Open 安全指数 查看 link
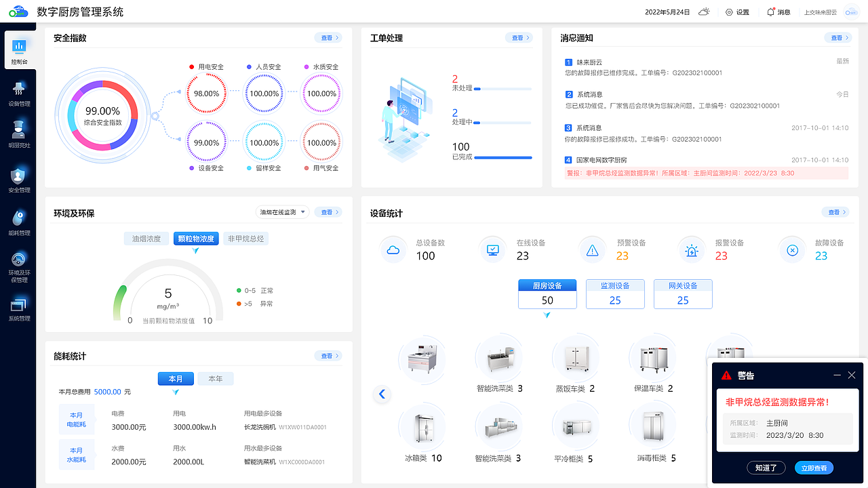The height and width of the screenshot is (488, 868). [x=328, y=38]
